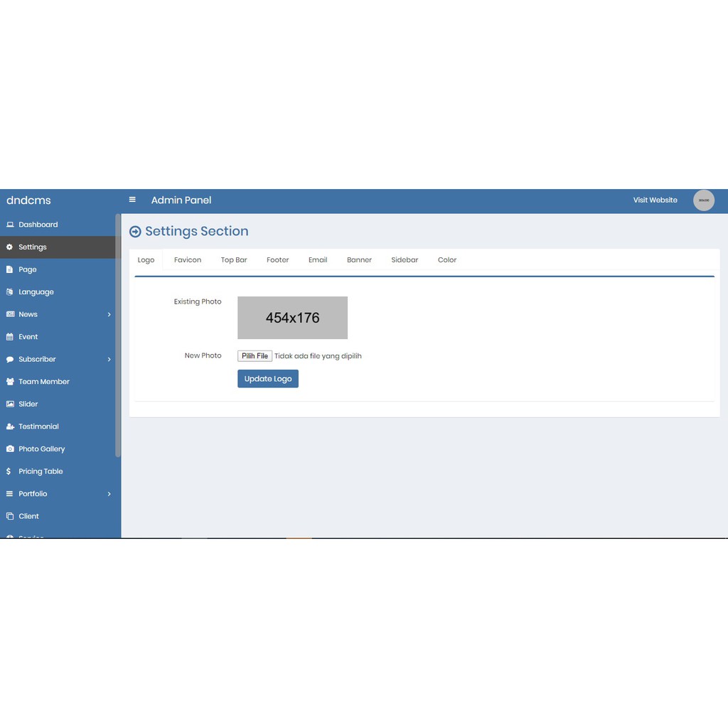The width and height of the screenshot is (728, 728).
Task: Click the Photo Gallery camera icon
Action: 10,449
